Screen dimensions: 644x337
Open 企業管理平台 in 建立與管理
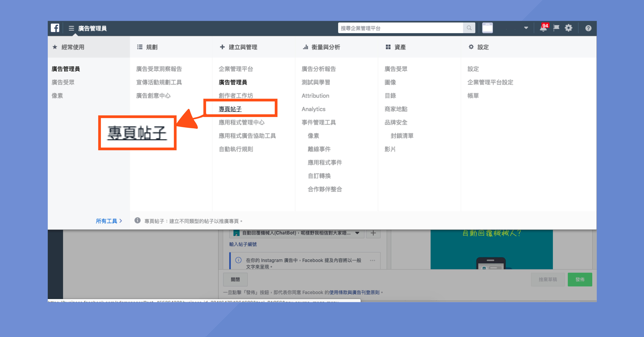236,69
